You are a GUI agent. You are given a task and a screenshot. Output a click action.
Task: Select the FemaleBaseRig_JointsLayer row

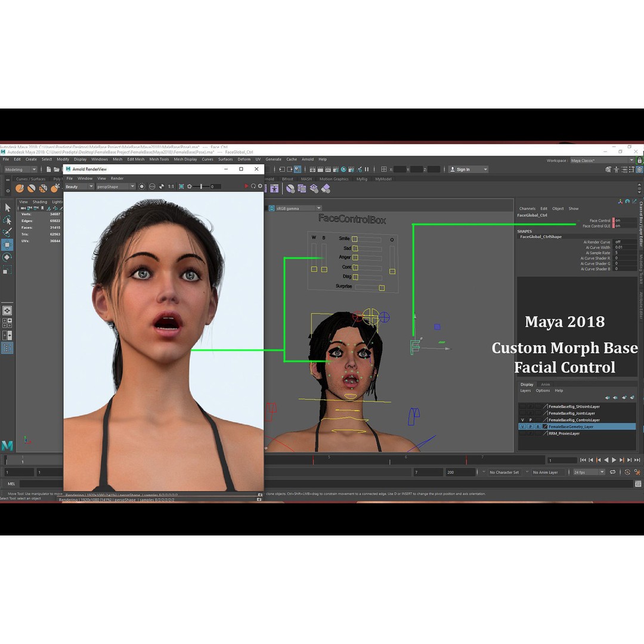click(577, 413)
